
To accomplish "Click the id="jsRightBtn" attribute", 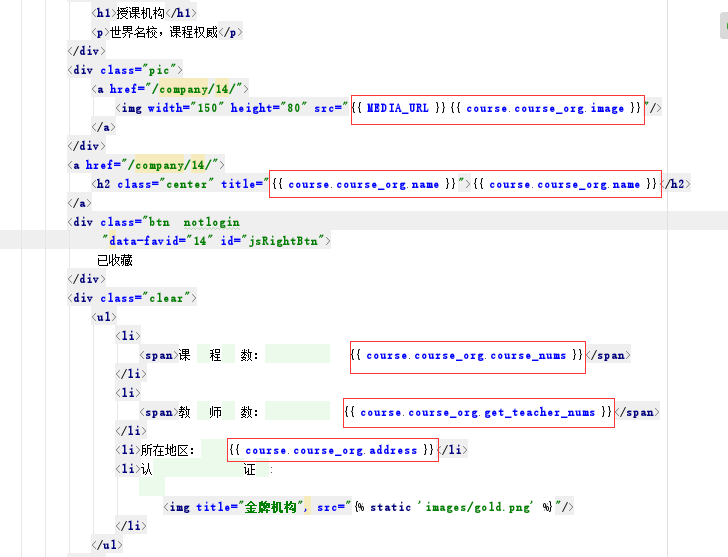I will (x=272, y=241).
